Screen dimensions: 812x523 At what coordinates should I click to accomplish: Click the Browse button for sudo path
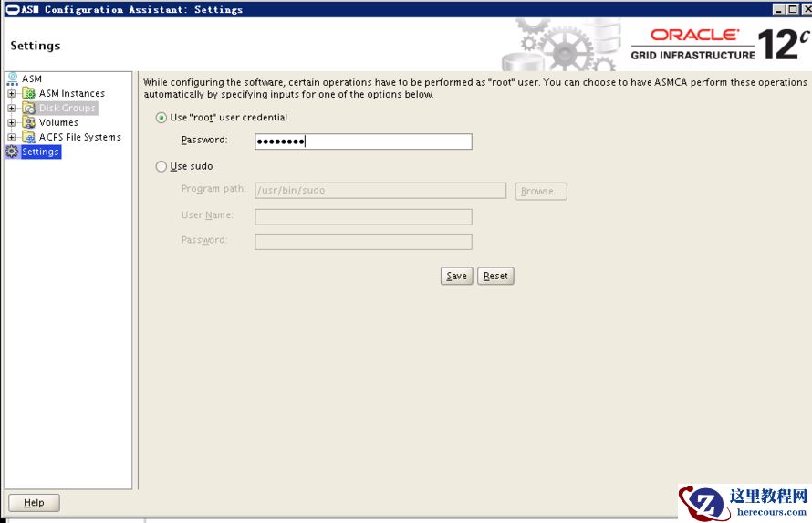click(x=541, y=191)
